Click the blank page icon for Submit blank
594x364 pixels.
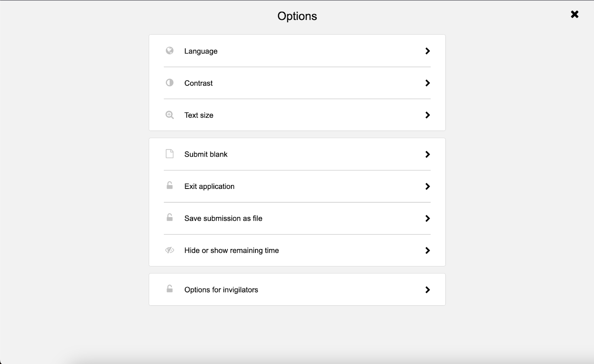170,154
